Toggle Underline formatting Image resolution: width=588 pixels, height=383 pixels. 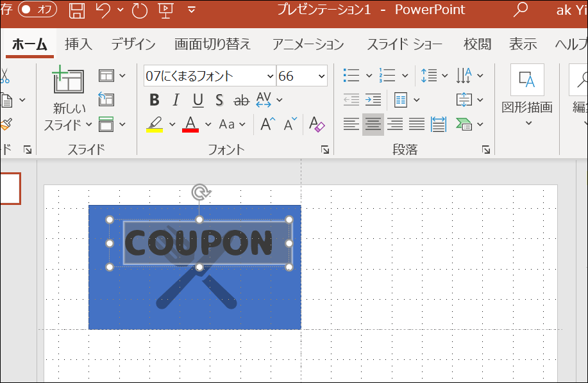pos(198,100)
